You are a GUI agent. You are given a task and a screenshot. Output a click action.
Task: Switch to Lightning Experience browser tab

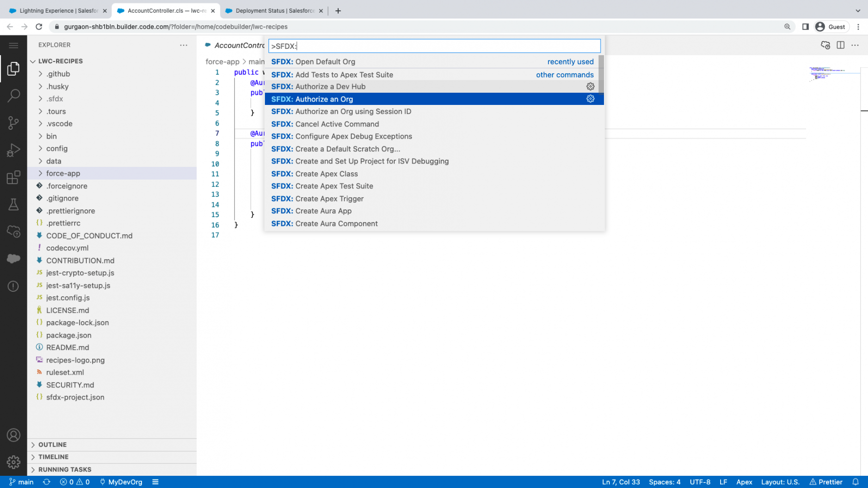58,10
